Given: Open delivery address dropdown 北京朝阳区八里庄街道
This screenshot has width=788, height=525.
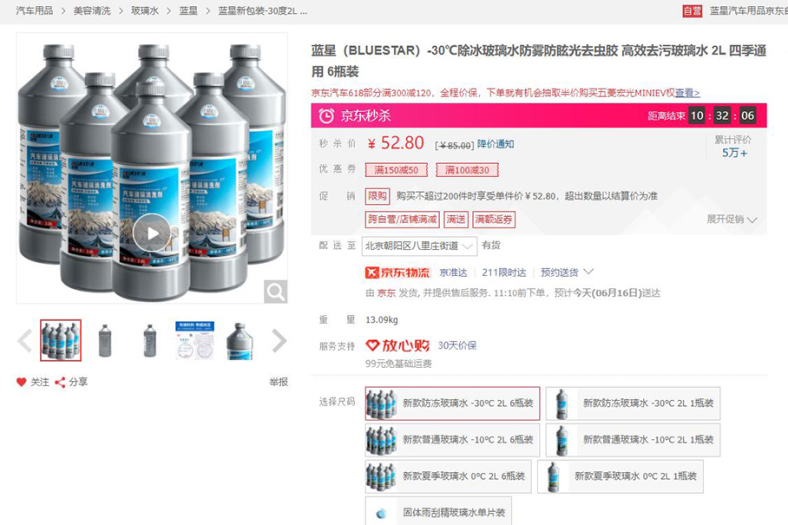Looking at the screenshot, I should [x=419, y=246].
